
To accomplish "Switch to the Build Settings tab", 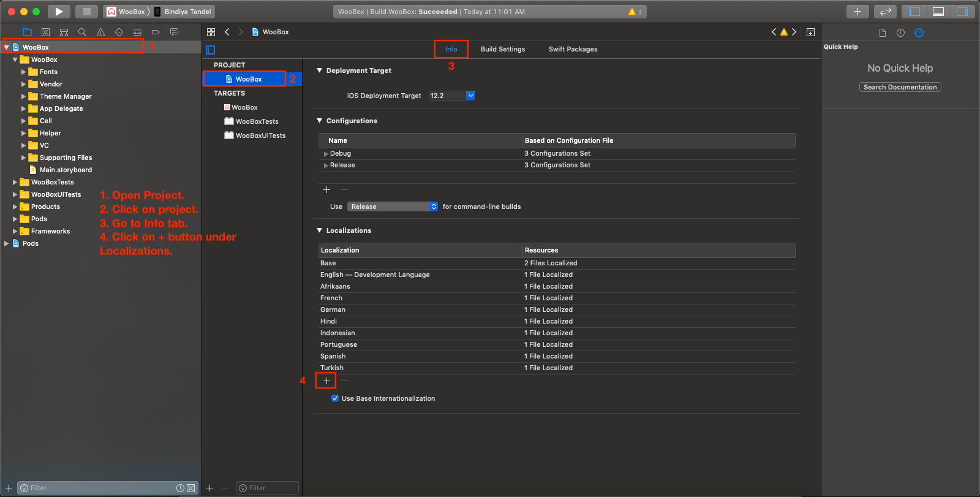I will (x=503, y=49).
